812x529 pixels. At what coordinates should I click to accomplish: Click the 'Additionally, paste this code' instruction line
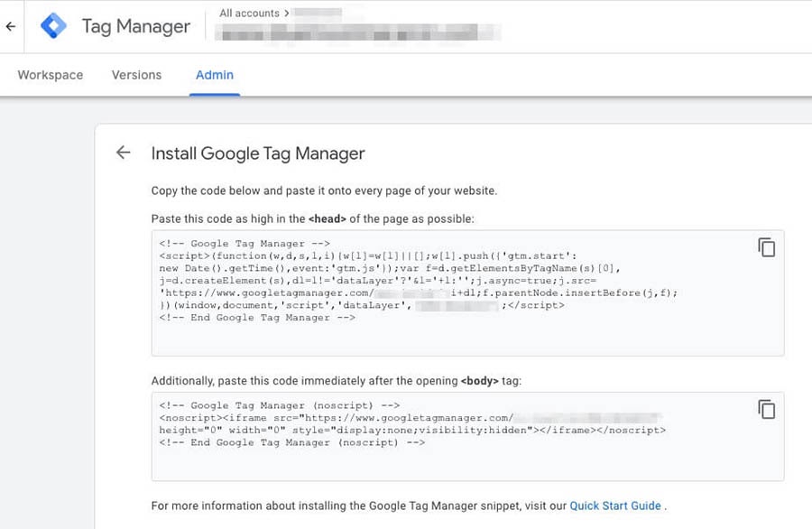337,381
